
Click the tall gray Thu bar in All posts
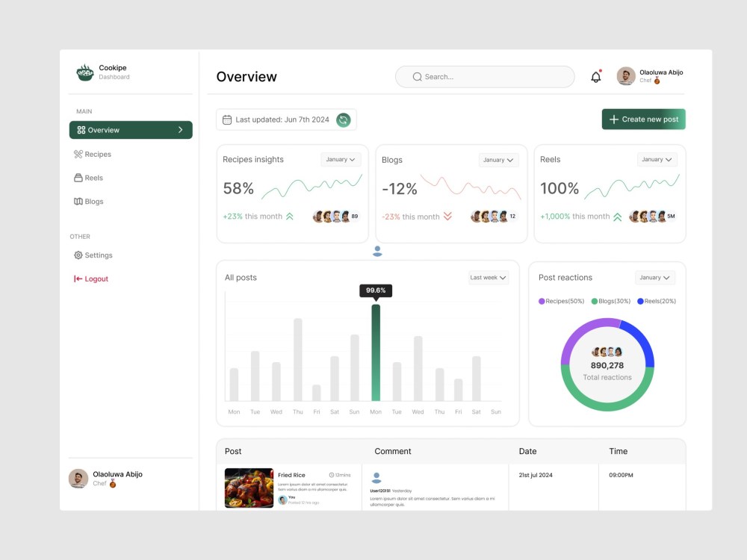298,360
